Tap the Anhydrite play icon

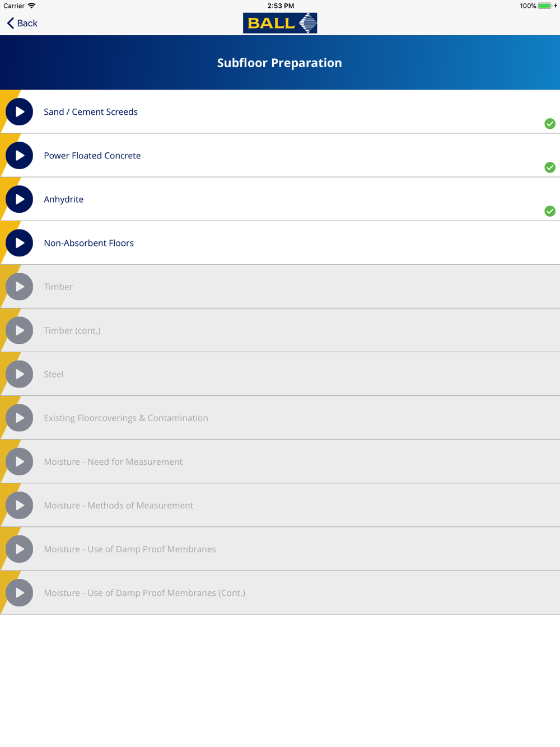pyautogui.click(x=20, y=199)
